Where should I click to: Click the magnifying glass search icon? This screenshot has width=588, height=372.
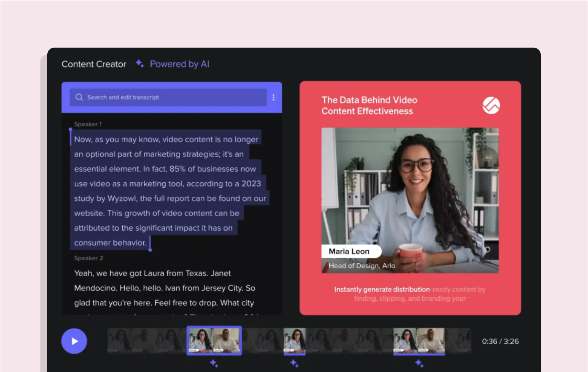[x=79, y=97]
